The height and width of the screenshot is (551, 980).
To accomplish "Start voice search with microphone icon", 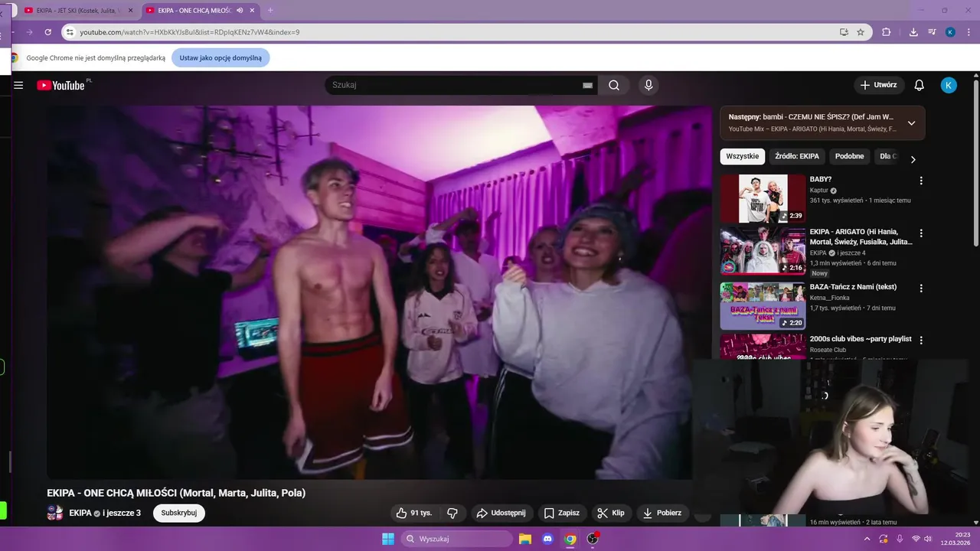I will pos(648,85).
